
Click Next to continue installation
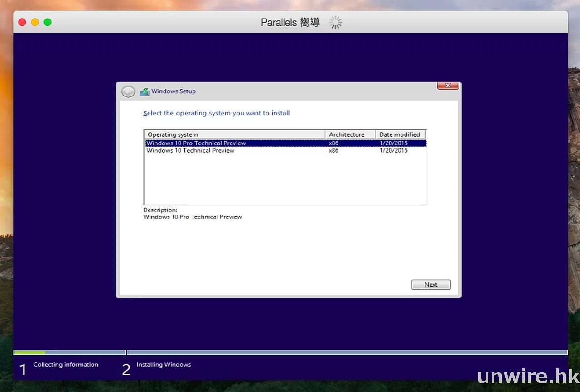pyautogui.click(x=431, y=285)
